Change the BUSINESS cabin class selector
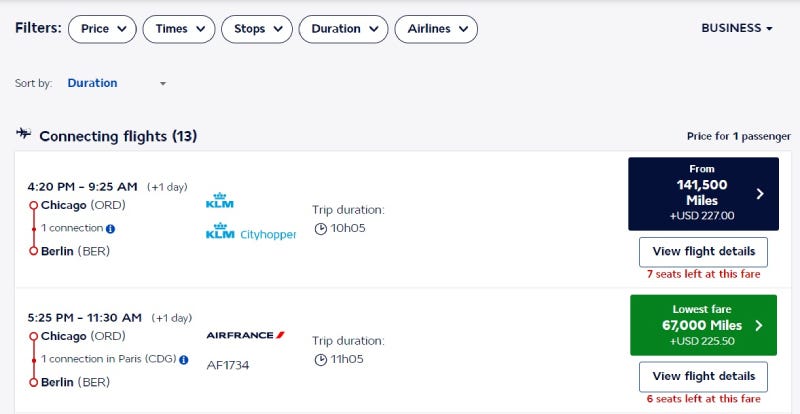800x414 pixels. point(737,29)
